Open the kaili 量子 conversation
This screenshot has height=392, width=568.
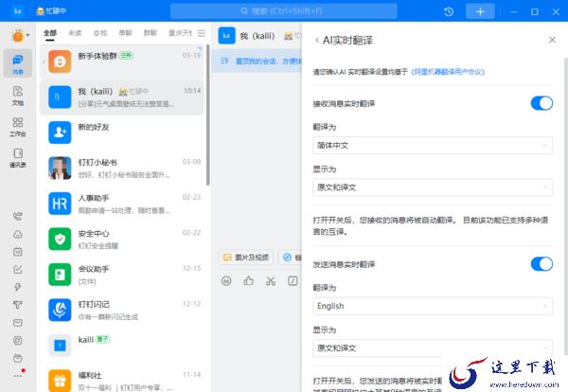point(121,346)
